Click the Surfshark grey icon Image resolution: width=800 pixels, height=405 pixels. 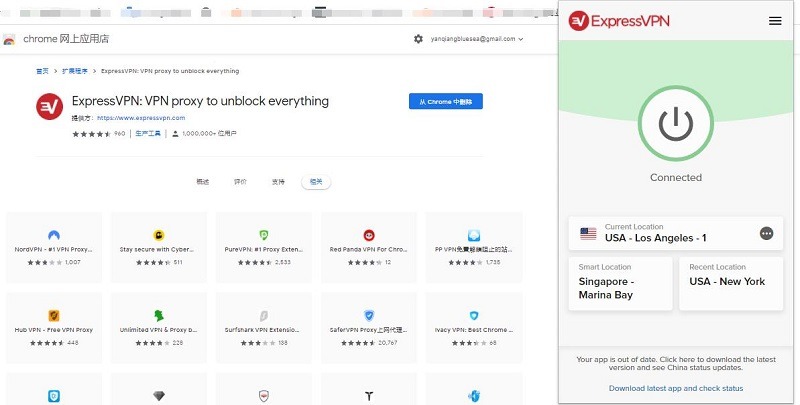pos(264,315)
